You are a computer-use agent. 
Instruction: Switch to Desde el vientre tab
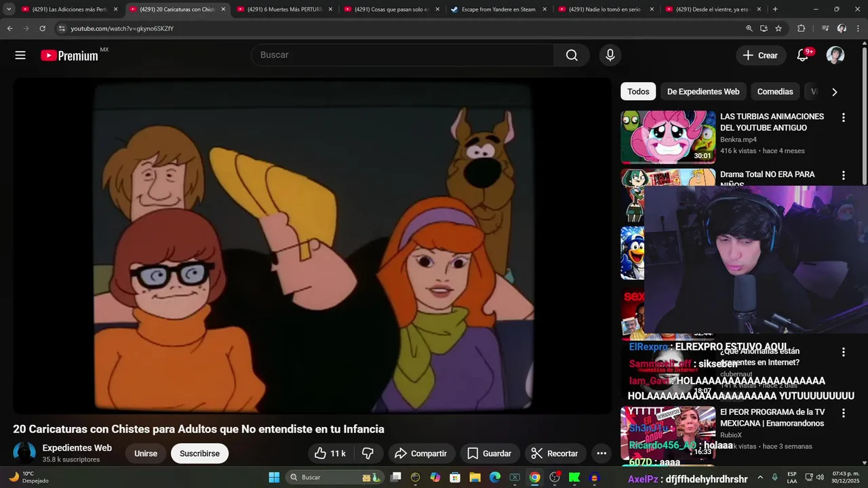(713, 9)
